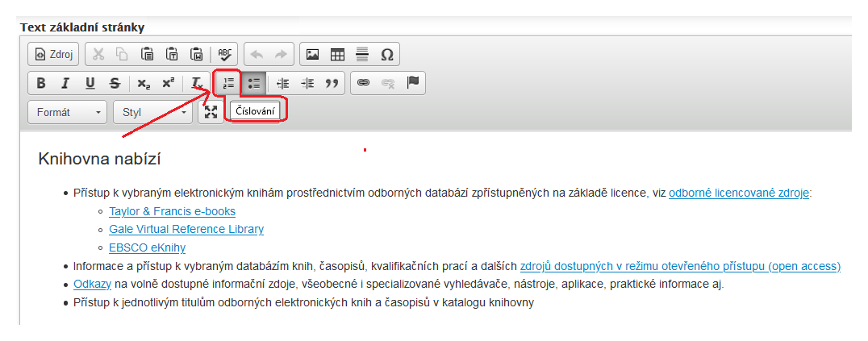The height and width of the screenshot is (341, 868).
Task: Click the Increase indent icon
Action: coord(307,83)
